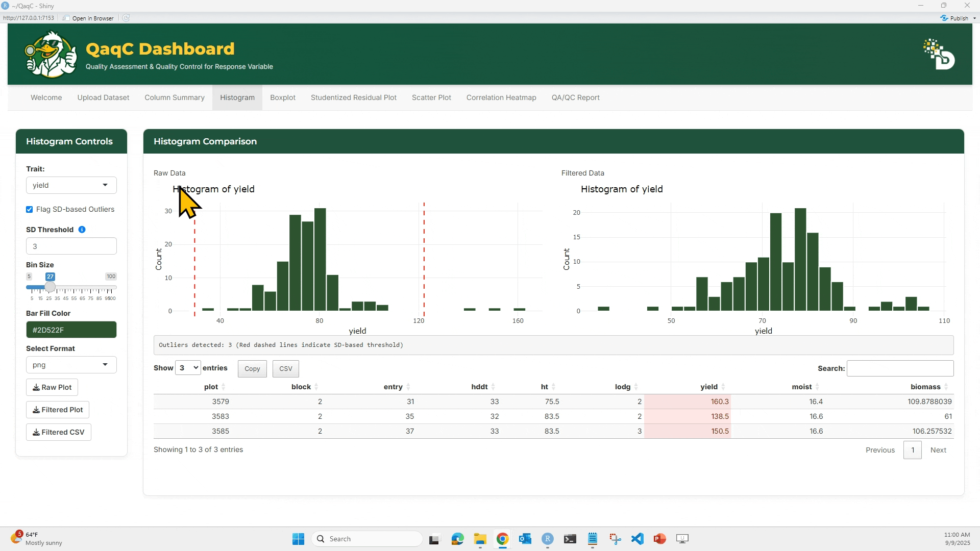Screen dimensions: 980x551
Task: Switch to the Correlation Heatmap tab
Action: pos(501,97)
